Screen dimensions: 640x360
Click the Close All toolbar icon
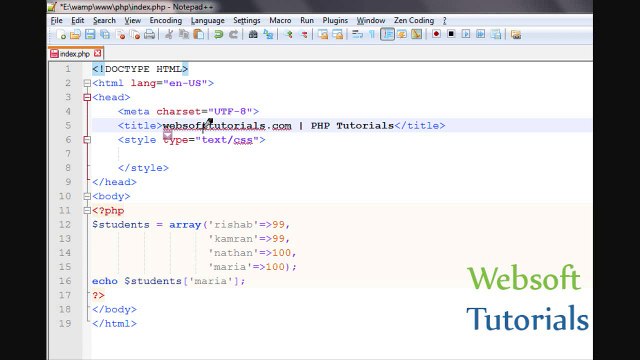click(x=135, y=35)
